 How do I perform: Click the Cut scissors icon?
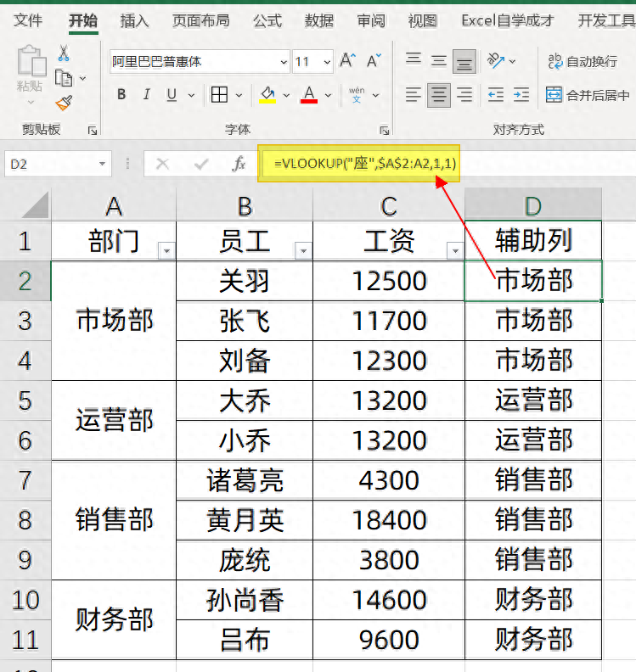pyautogui.click(x=64, y=53)
